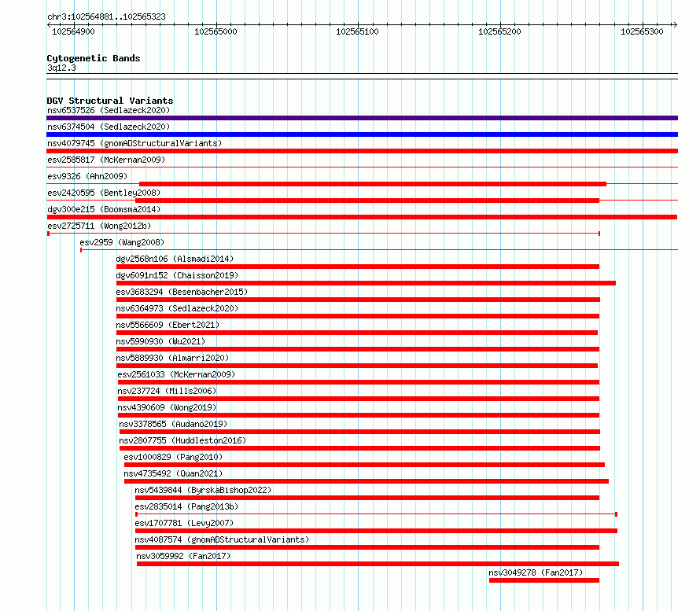Click the DGV Structural Variants track title
700x611 pixels.
pyautogui.click(x=110, y=101)
